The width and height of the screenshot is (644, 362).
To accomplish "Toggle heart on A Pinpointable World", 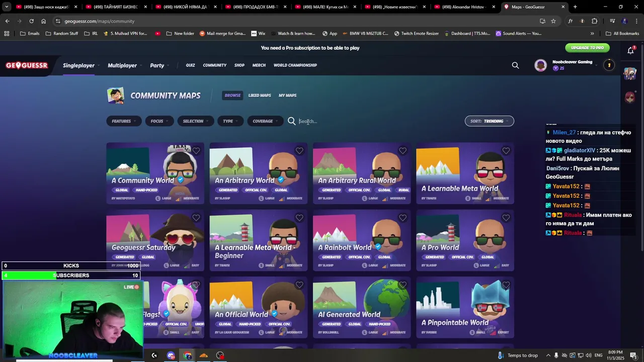I will [x=506, y=285].
